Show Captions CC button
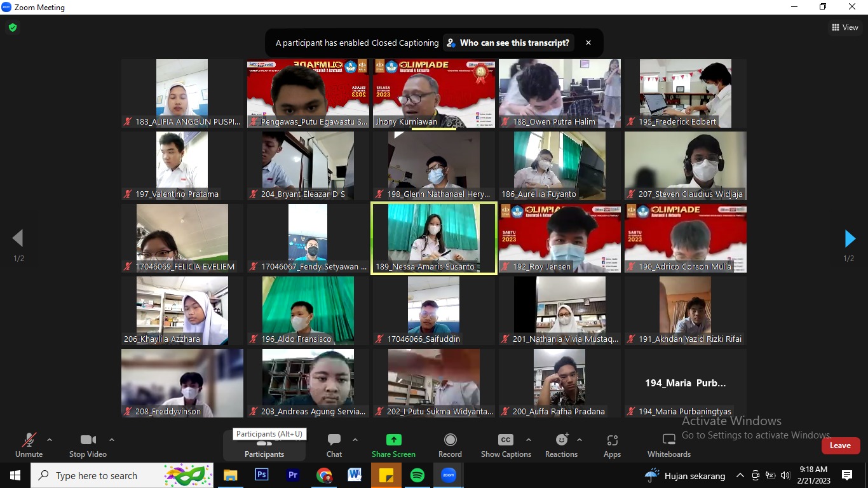The image size is (868, 488). coord(506,445)
